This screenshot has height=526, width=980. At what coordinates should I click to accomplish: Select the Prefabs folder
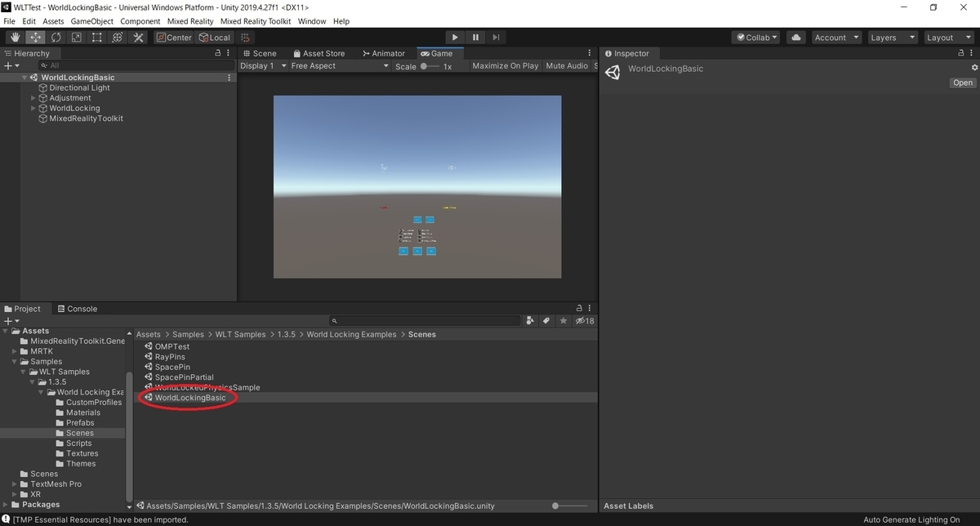coord(80,423)
